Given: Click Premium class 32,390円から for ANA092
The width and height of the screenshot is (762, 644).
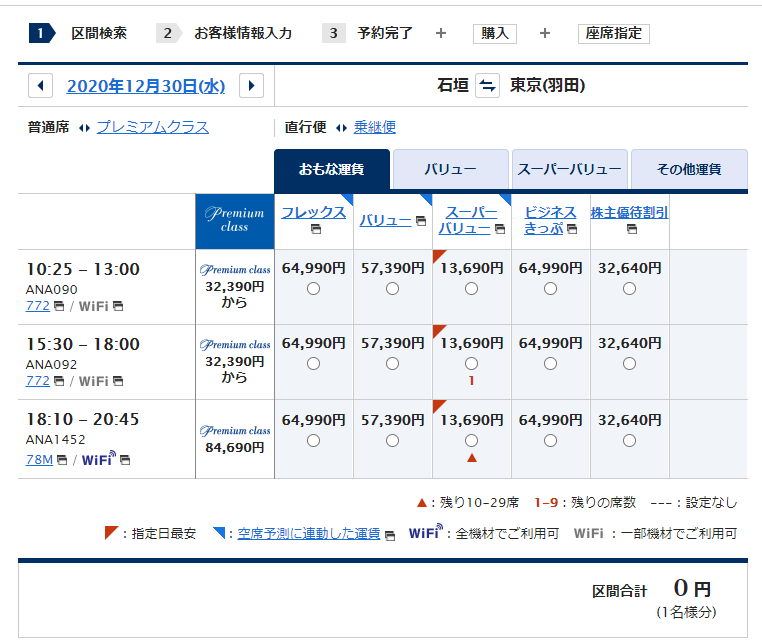Looking at the screenshot, I should pyautogui.click(x=235, y=362).
